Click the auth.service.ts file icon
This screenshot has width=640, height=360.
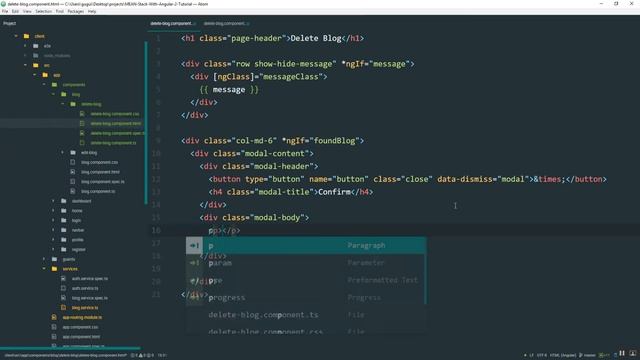(x=64, y=288)
